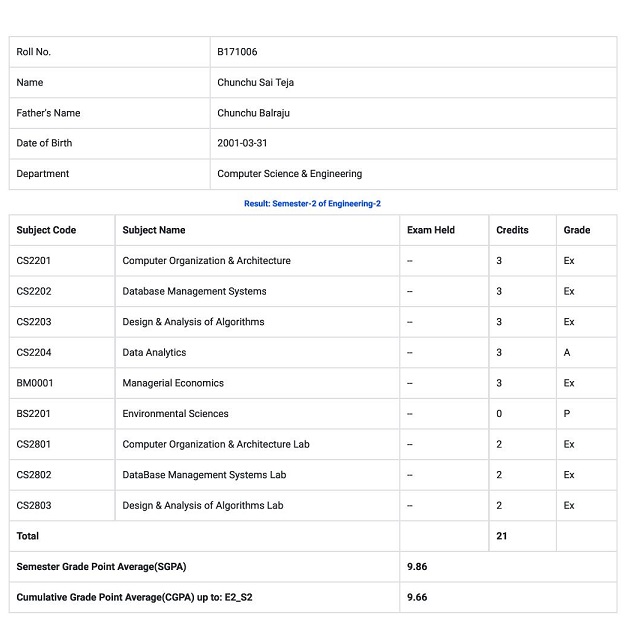Click Database Management Systems subject name
The height and width of the screenshot is (621, 630).
tap(194, 292)
